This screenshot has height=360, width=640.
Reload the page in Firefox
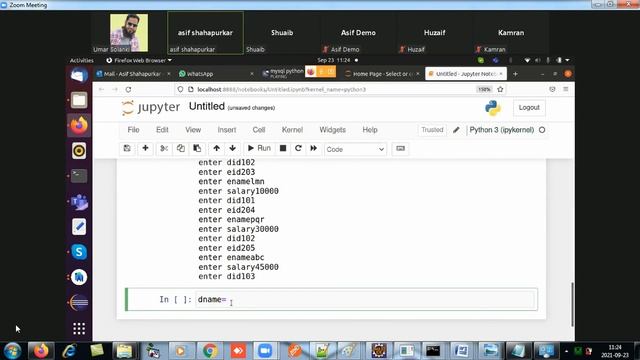(128, 89)
